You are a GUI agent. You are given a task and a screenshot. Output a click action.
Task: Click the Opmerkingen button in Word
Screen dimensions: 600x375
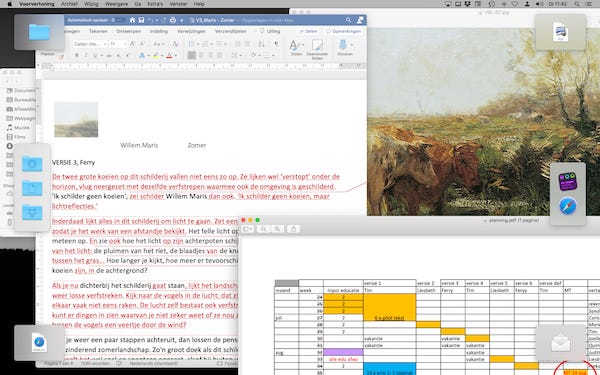pyautogui.click(x=343, y=31)
